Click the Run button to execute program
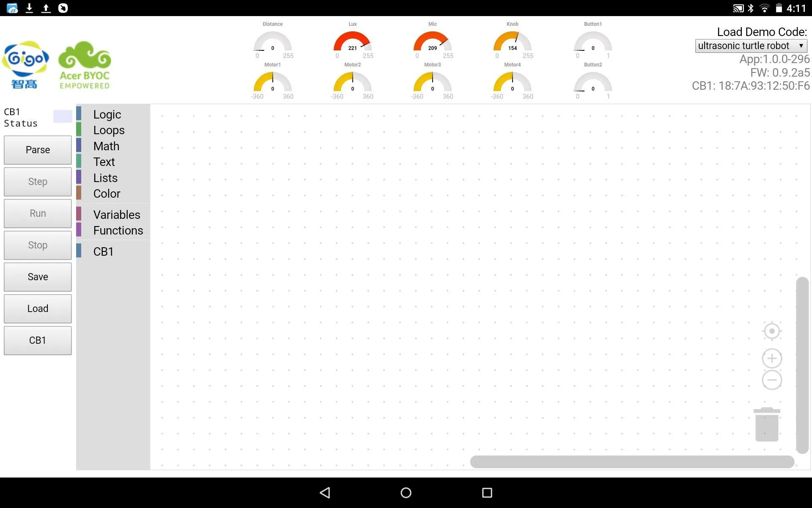 (x=37, y=213)
